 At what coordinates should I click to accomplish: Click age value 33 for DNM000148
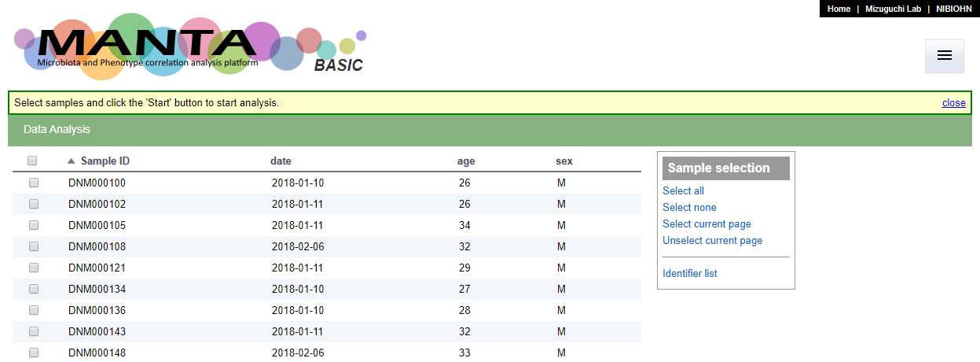click(464, 353)
